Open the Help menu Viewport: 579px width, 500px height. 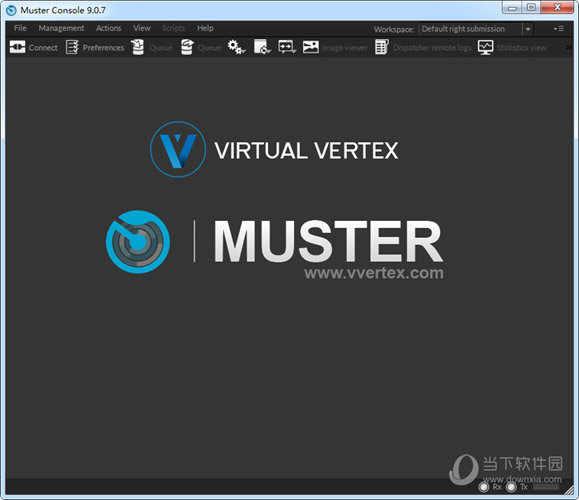[205, 28]
